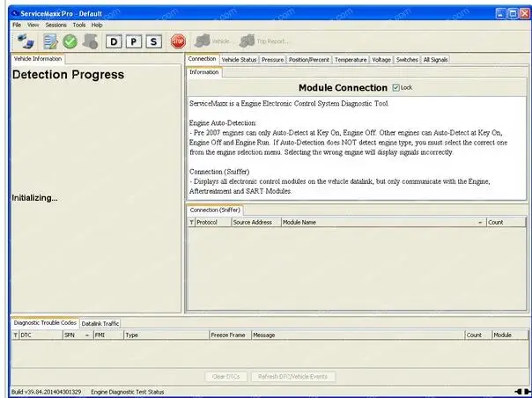Sort sniffer table by Count column
Screen dimensions: 532x398
[x=506, y=222]
